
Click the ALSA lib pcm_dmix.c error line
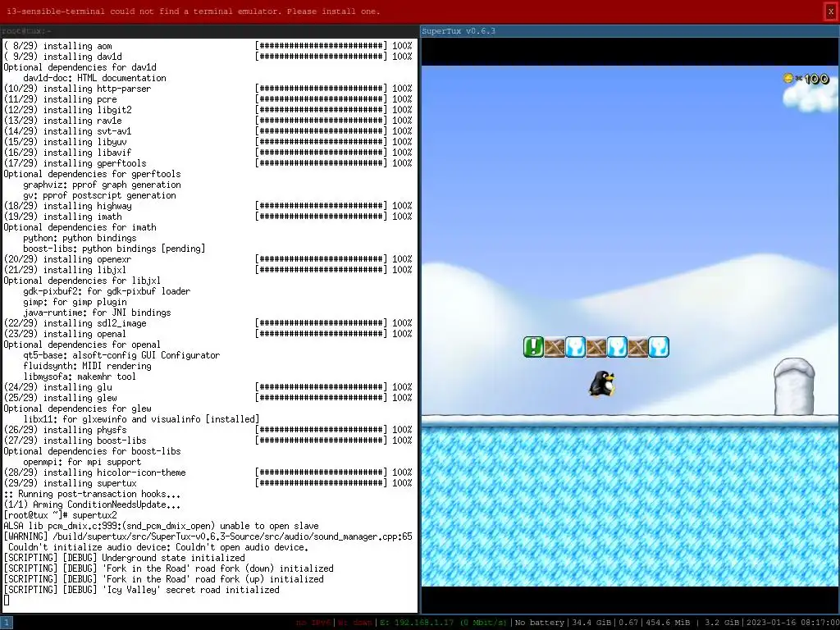[162, 526]
